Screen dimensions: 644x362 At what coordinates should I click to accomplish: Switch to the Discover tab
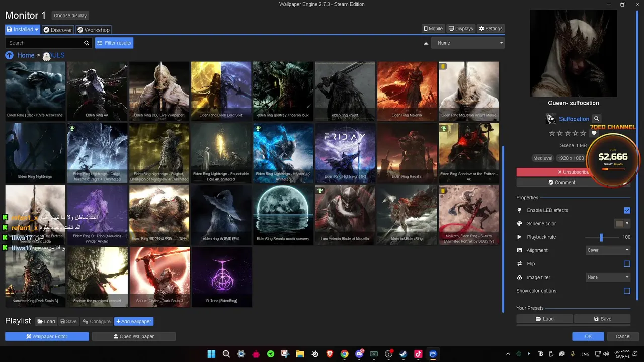click(58, 30)
